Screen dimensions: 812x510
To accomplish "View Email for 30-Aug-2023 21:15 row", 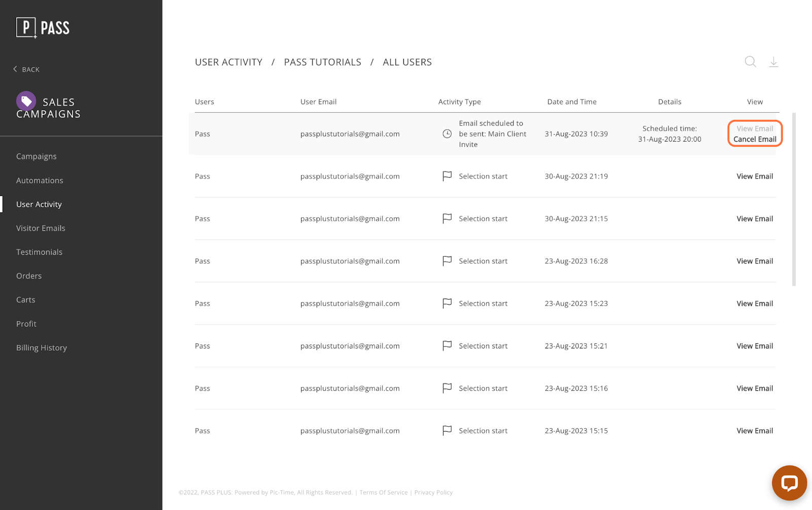I will tap(755, 218).
